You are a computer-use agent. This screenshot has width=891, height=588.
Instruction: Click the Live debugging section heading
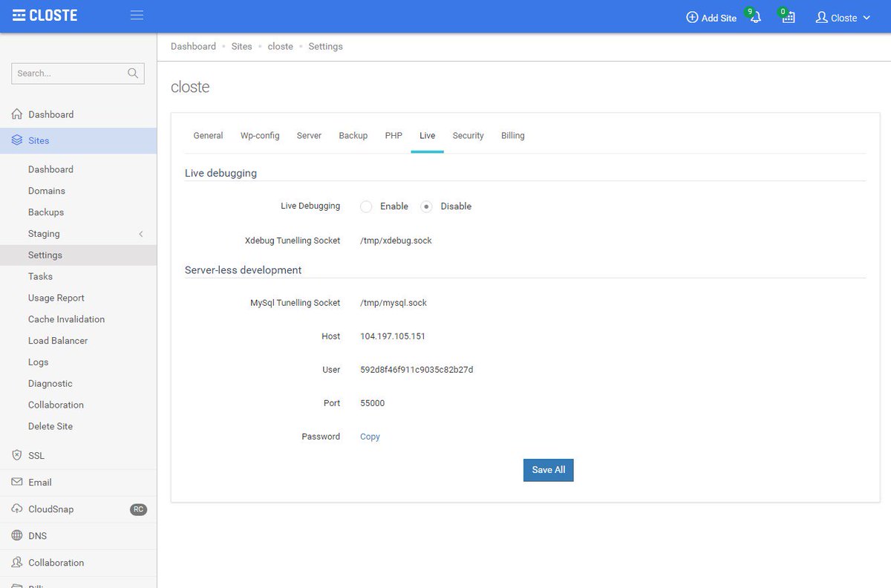(x=221, y=173)
